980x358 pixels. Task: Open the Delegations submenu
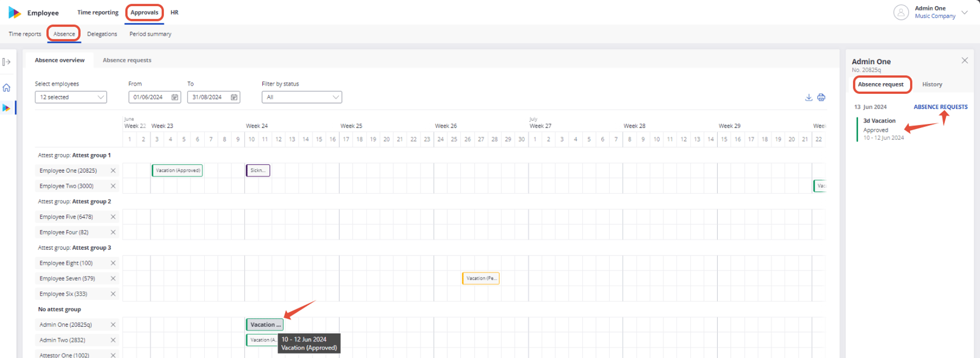102,34
